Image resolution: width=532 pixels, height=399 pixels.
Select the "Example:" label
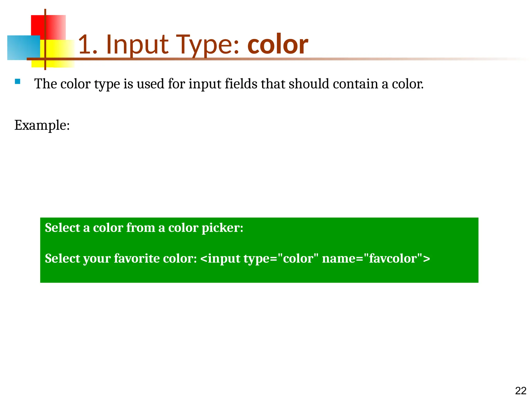tap(42, 125)
